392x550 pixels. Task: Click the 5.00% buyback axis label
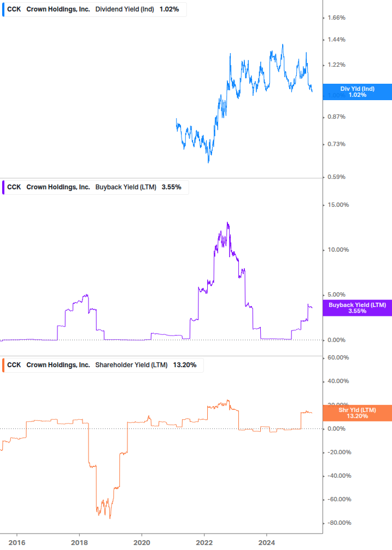[x=336, y=294]
